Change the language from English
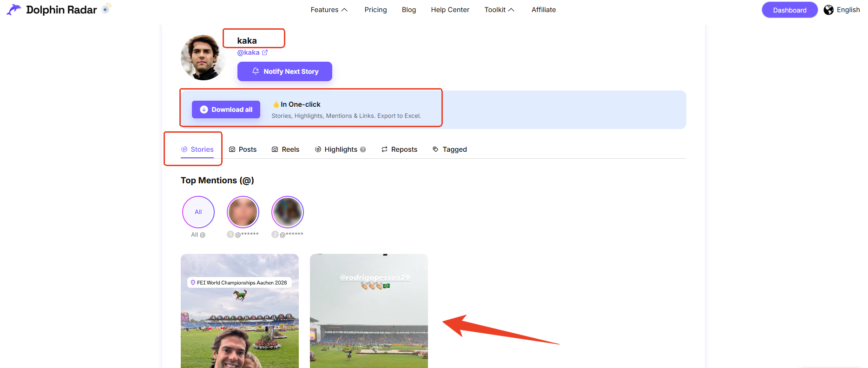This screenshot has height=368, width=868. tap(848, 10)
